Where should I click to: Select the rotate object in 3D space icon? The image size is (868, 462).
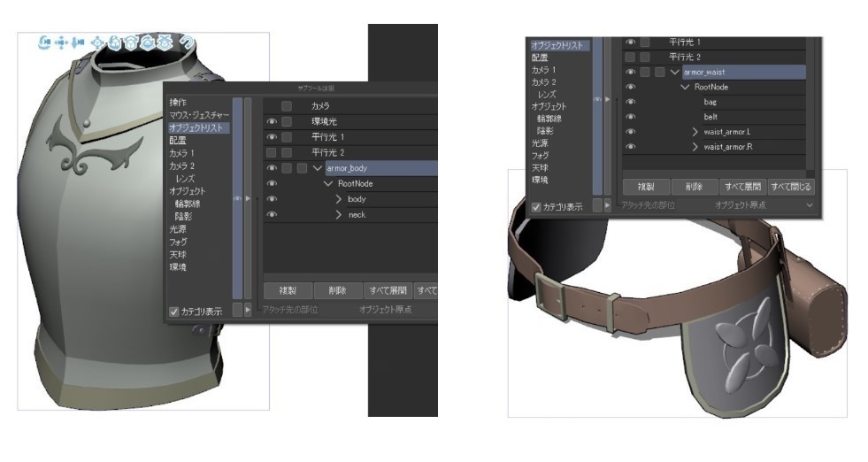[147, 42]
